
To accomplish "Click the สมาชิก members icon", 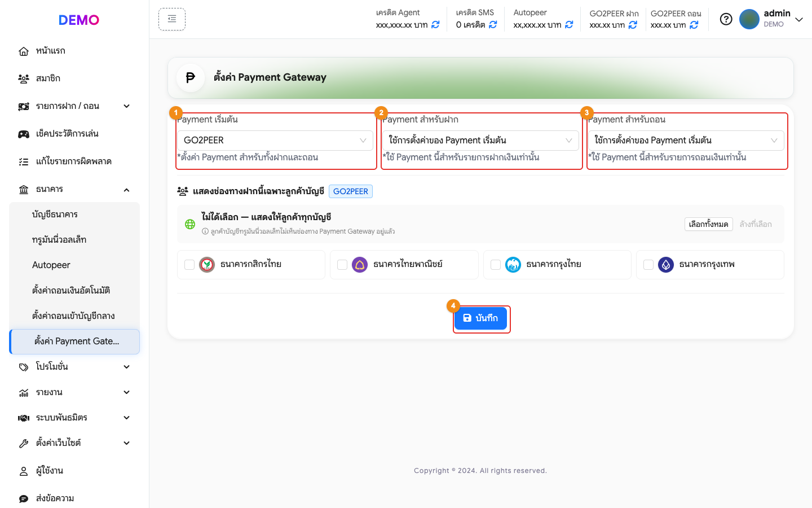I will tap(24, 79).
